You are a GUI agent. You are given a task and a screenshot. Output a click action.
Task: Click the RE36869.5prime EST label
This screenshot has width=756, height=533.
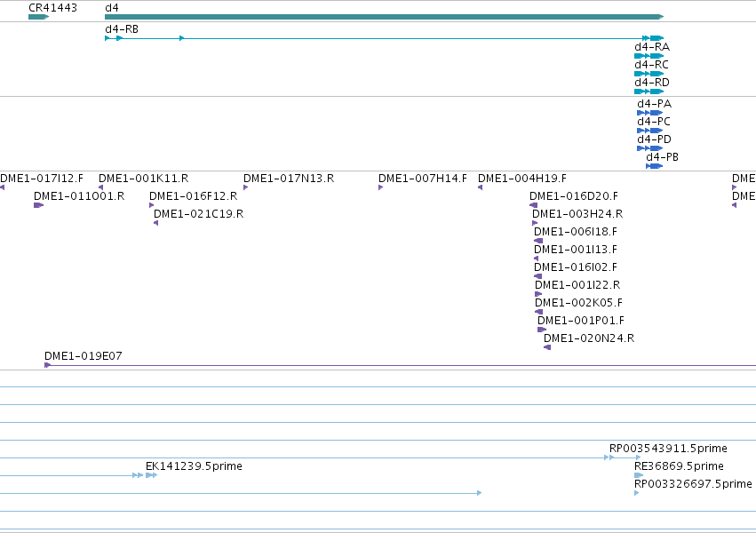click(x=679, y=466)
